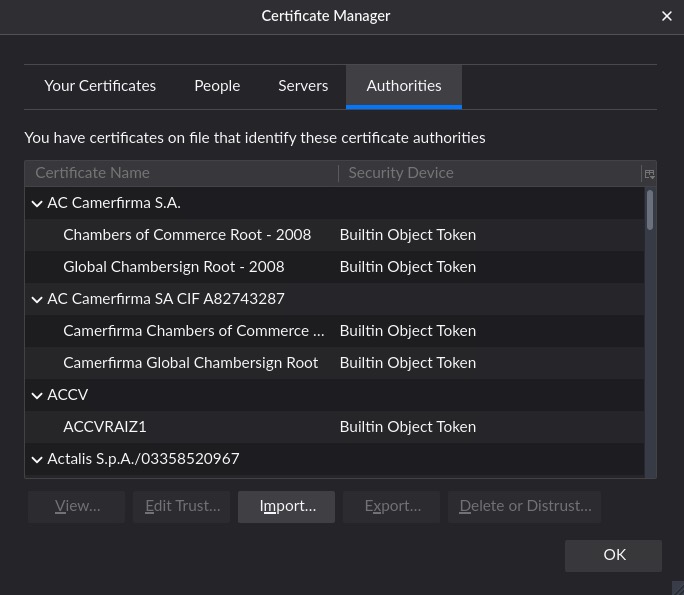Collapse the AC Camerfirma S.A. group
Image resolution: width=684 pixels, height=595 pixels.
[x=37, y=203]
